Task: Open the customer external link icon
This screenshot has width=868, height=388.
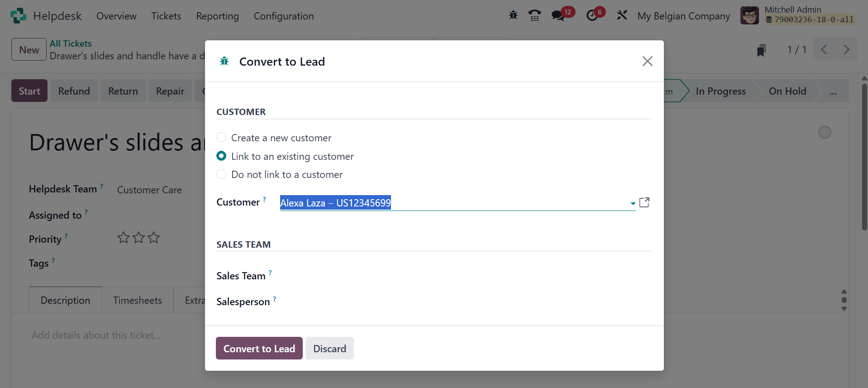Action: click(644, 202)
